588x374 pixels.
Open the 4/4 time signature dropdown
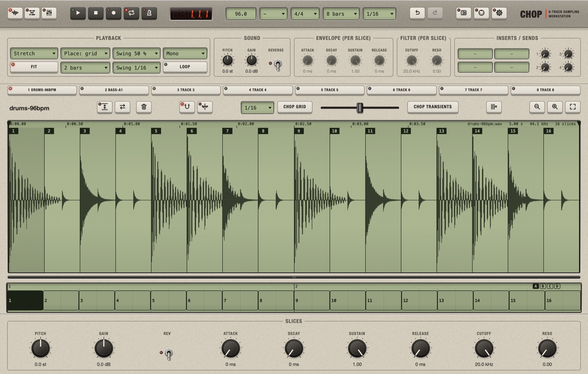pyautogui.click(x=305, y=14)
